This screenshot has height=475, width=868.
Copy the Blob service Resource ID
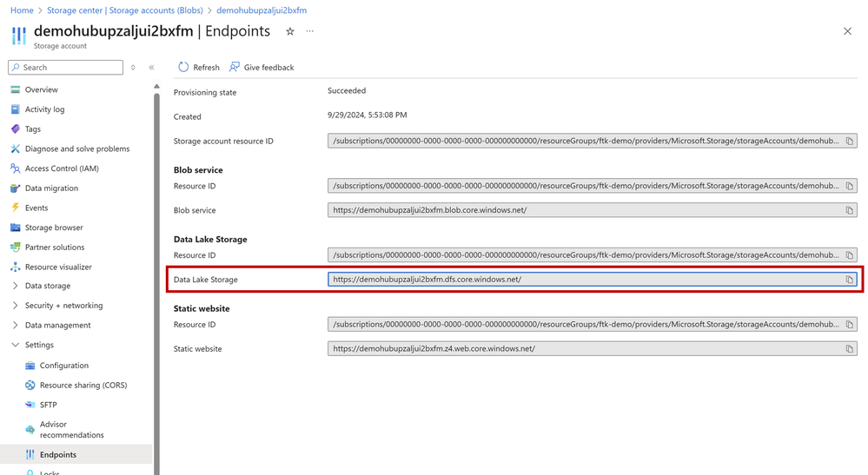pos(849,186)
